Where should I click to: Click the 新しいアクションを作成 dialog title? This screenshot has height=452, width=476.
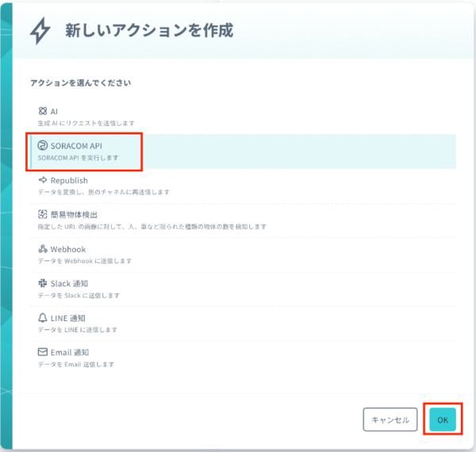149,30
